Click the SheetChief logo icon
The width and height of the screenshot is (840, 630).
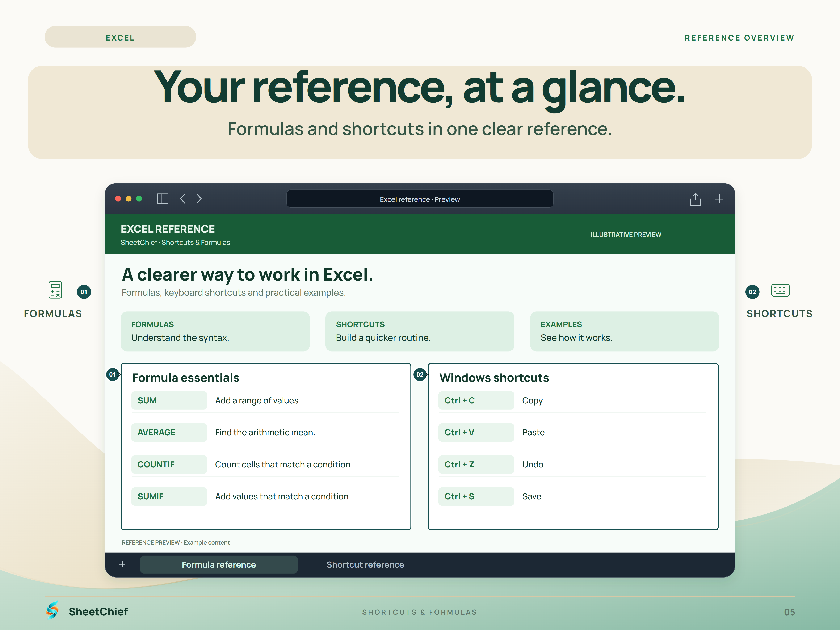(x=52, y=610)
